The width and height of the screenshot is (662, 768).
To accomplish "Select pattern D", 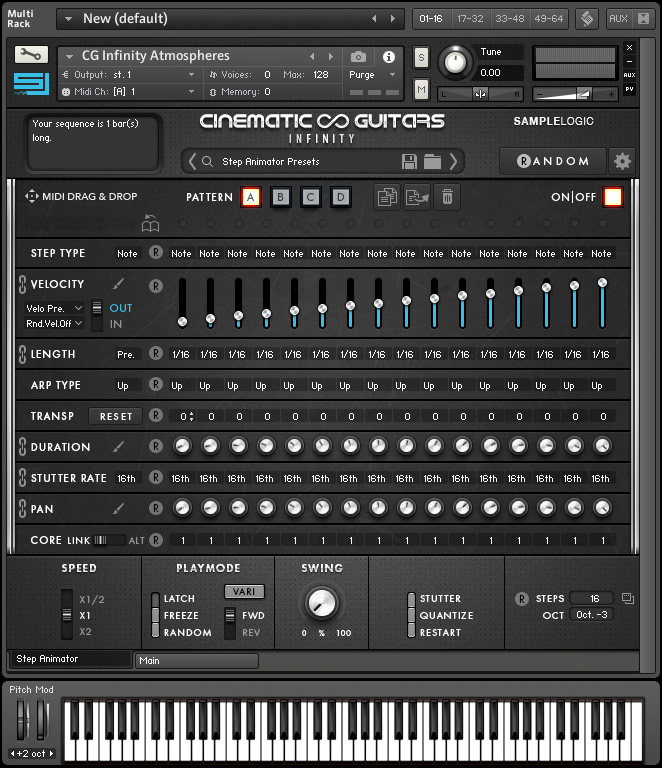I will pyautogui.click(x=341, y=197).
